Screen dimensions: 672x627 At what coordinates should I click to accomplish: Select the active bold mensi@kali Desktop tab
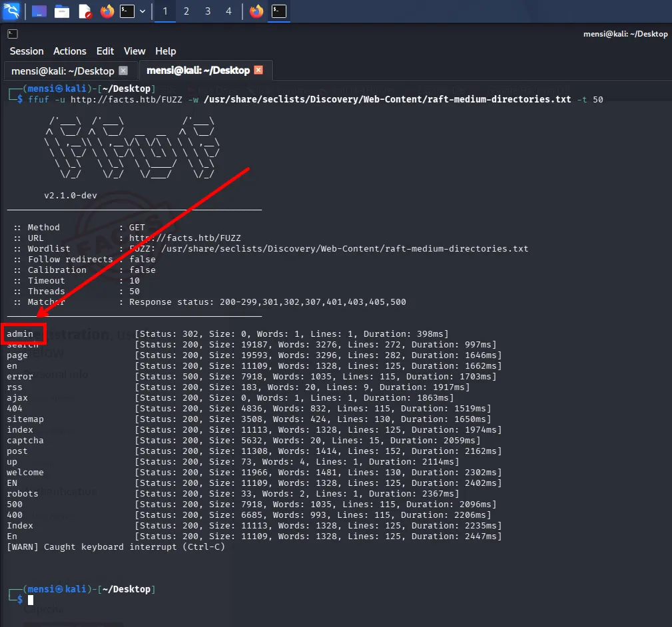(x=198, y=71)
